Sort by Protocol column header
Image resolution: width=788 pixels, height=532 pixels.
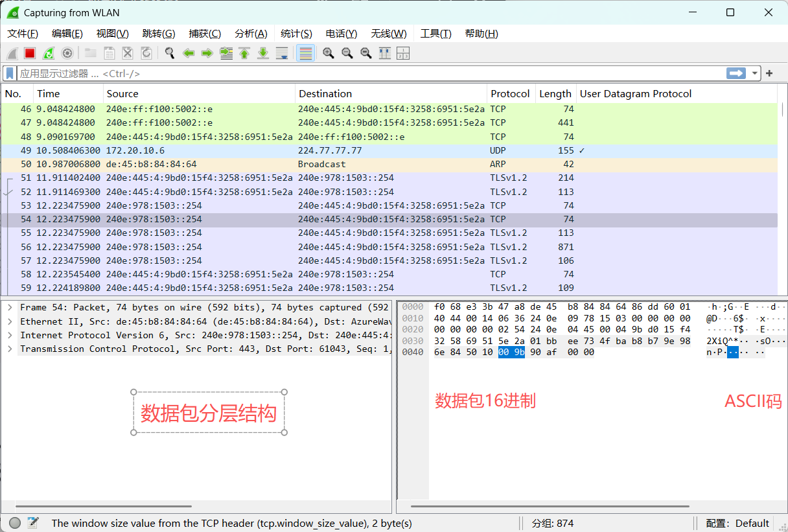coord(511,93)
